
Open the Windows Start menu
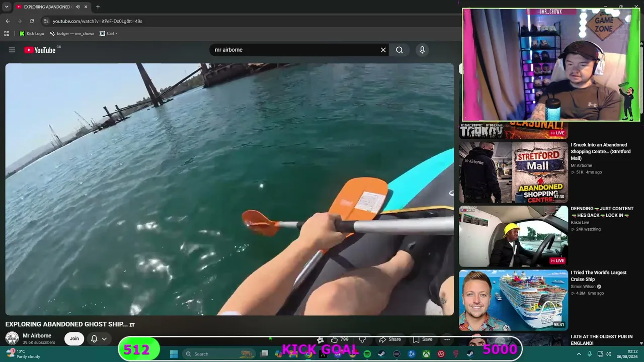(x=174, y=354)
